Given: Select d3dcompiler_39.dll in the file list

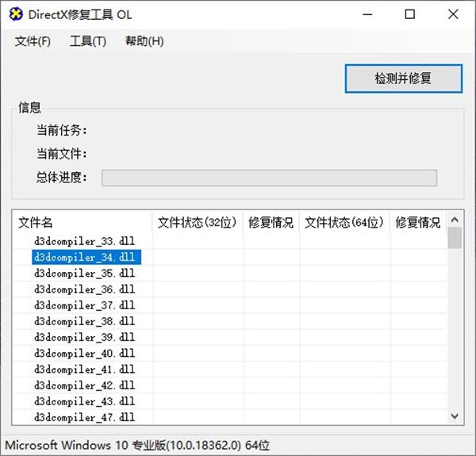Looking at the screenshot, I should click(84, 337).
